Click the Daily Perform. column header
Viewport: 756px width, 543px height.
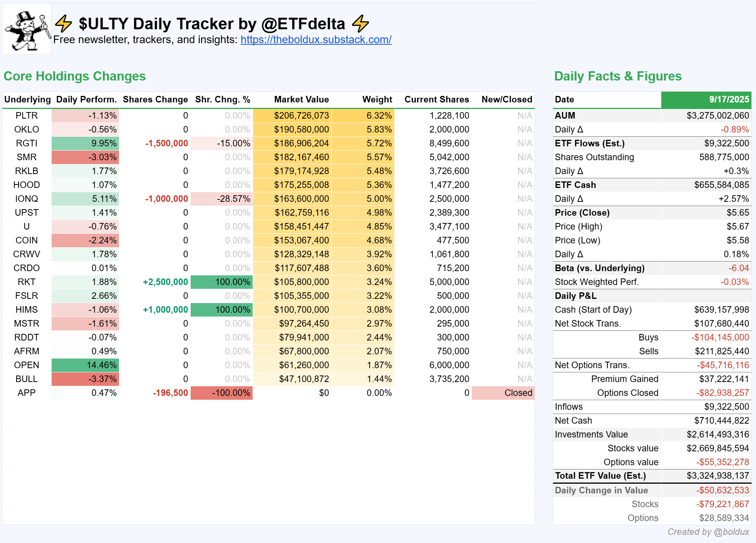point(86,99)
